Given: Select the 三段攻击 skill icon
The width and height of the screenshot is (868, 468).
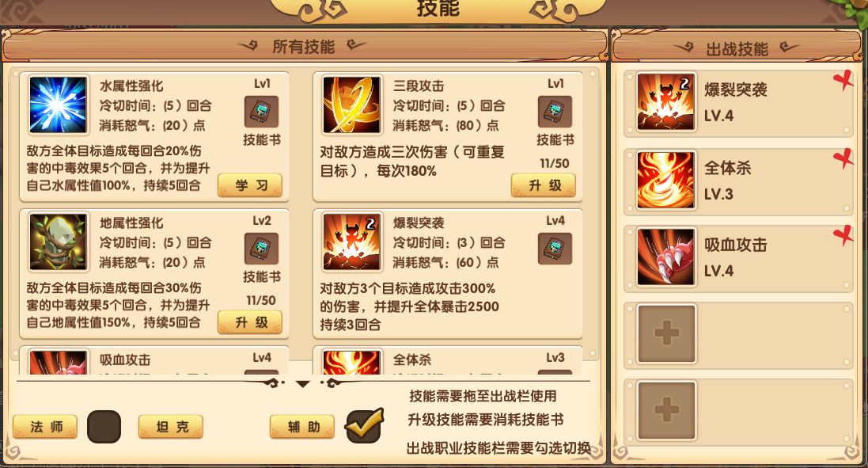Looking at the screenshot, I should tap(351, 105).
